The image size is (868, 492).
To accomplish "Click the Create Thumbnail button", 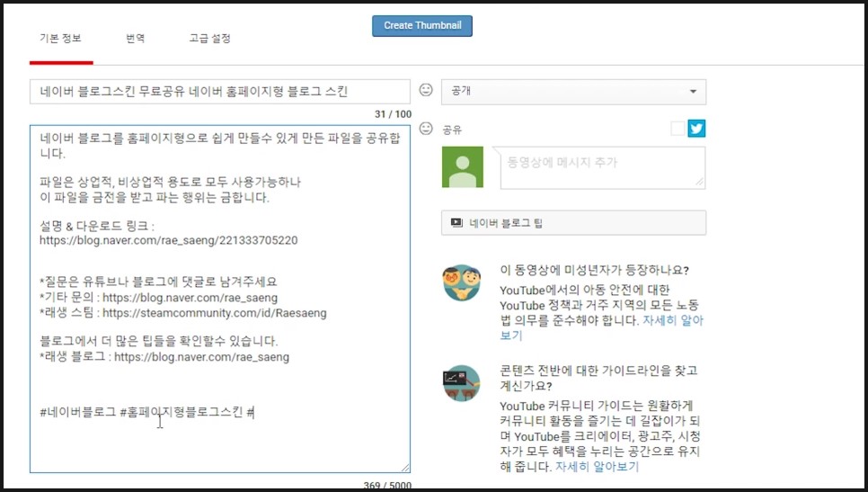I will [x=421, y=25].
